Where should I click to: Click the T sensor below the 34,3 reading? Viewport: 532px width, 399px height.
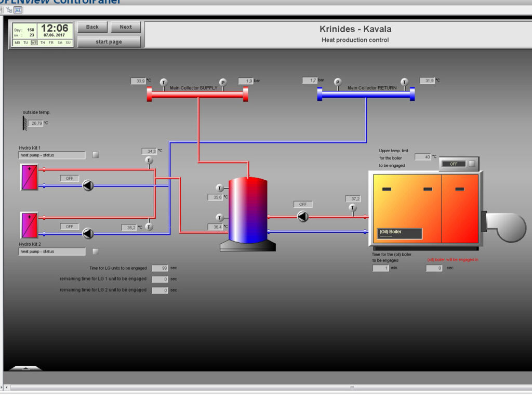tap(149, 160)
